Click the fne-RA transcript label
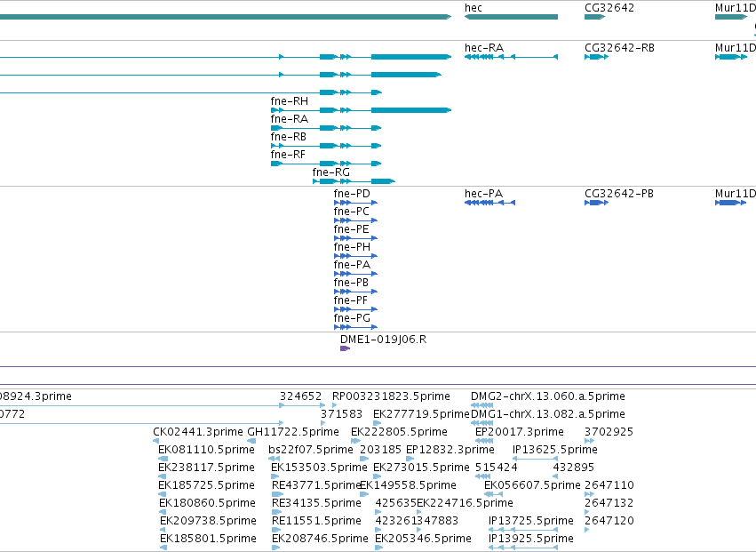This screenshot has width=756, height=552. tap(290, 119)
